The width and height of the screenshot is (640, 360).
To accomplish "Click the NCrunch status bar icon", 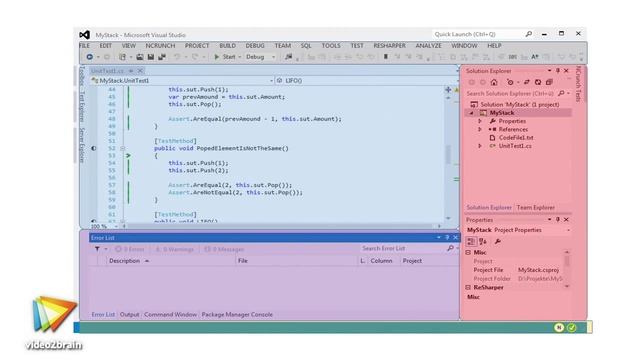I will (559, 327).
